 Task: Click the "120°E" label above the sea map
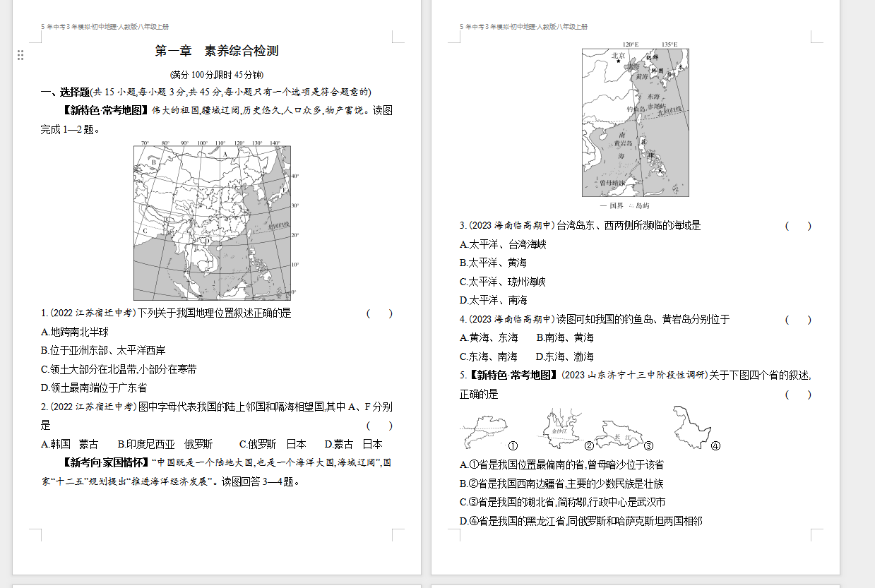[630, 44]
